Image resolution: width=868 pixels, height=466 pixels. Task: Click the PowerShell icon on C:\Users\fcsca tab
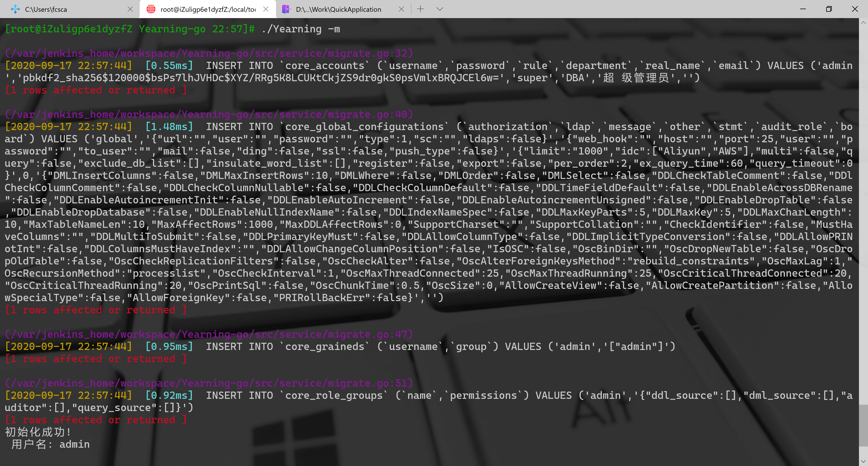(15, 9)
